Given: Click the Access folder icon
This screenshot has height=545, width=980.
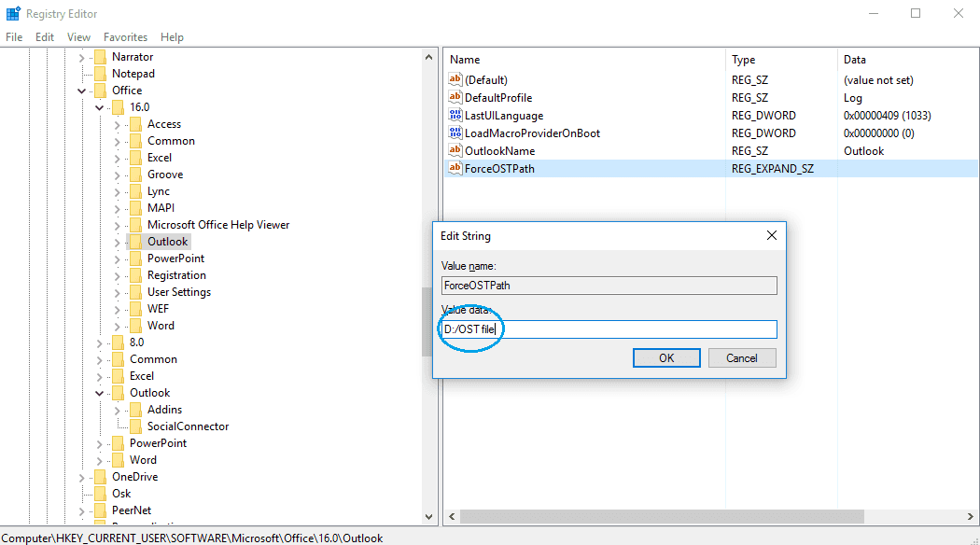Looking at the screenshot, I should pyautogui.click(x=135, y=124).
